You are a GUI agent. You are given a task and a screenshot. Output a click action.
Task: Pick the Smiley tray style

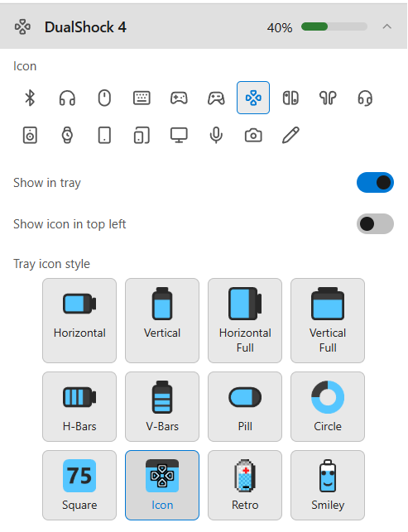tap(328, 485)
